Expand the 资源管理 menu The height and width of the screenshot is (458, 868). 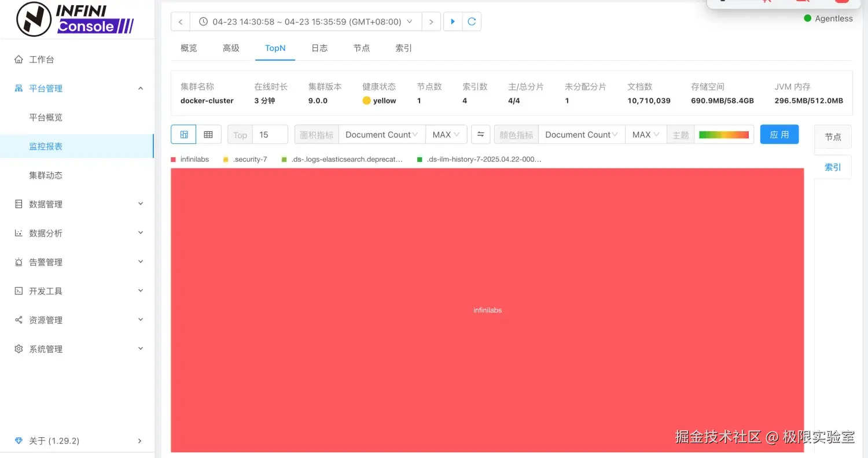tap(140, 320)
